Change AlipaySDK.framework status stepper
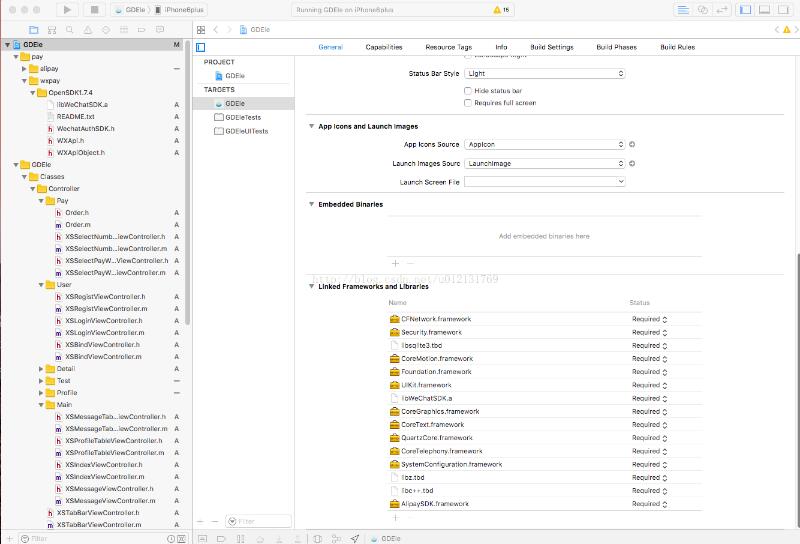This screenshot has height=544, width=800. click(665, 504)
